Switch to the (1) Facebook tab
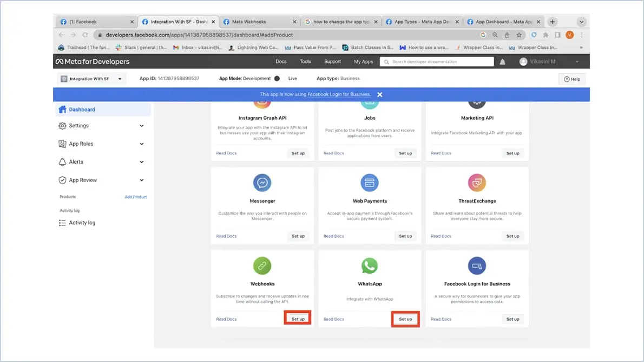 [x=97, y=22]
